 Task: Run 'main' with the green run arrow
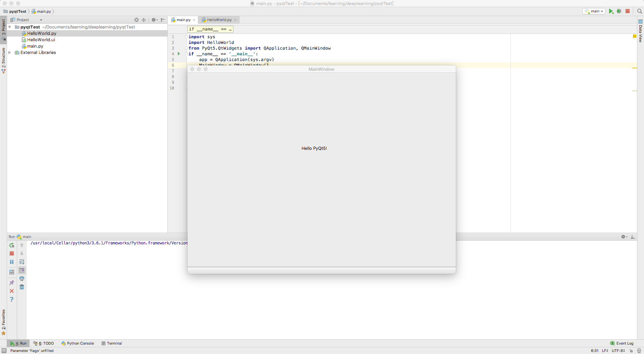pyautogui.click(x=610, y=11)
